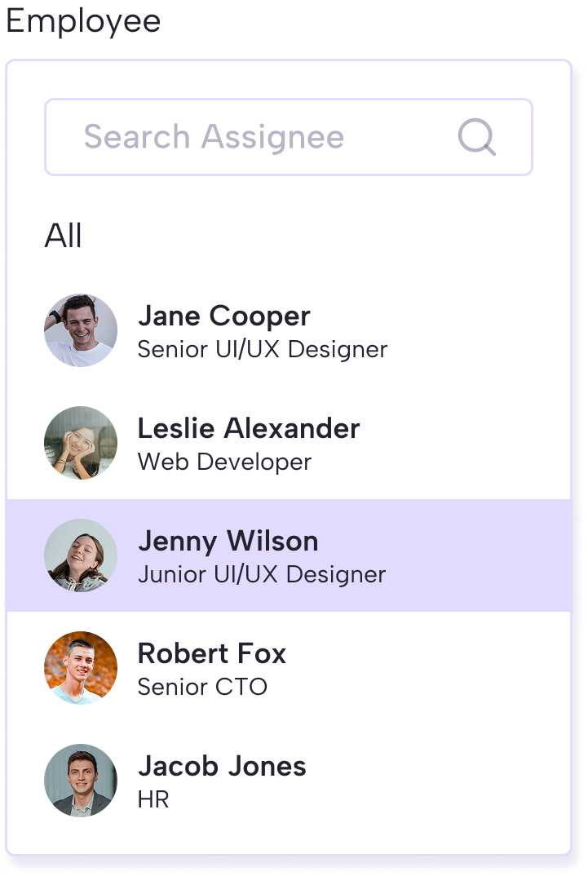The width and height of the screenshot is (588, 876).
Task: Click the search magnifier icon
Action: (477, 137)
